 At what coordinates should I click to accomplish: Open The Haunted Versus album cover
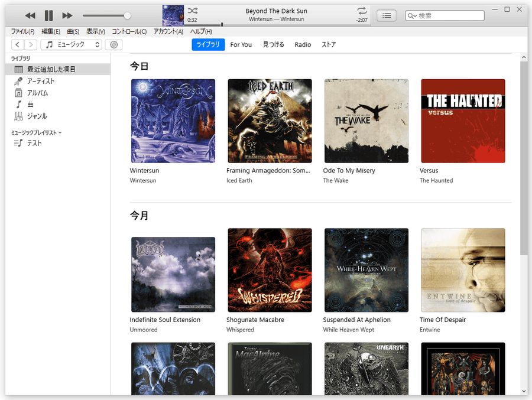463,121
